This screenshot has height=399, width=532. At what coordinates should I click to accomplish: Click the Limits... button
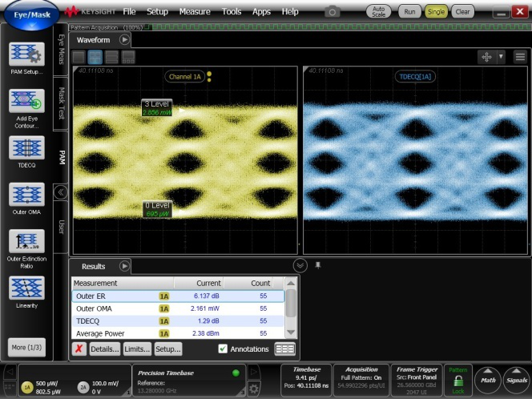click(x=137, y=349)
